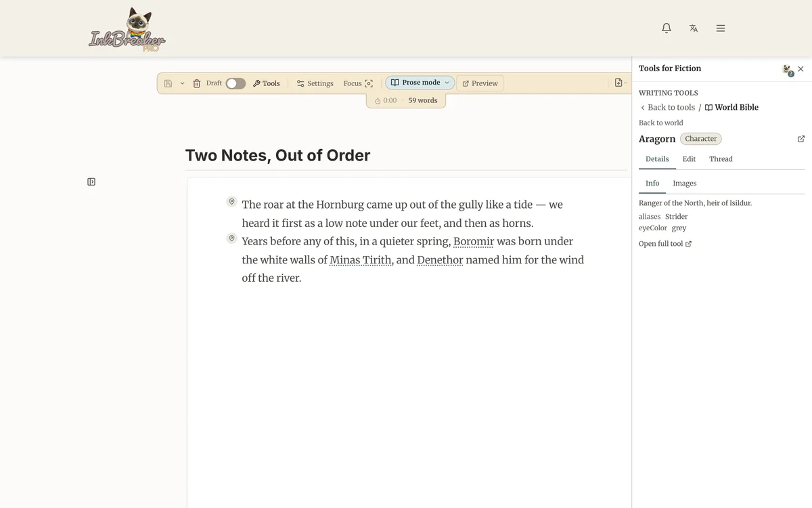This screenshot has width=812, height=508.
Task: Open the Tools wrench button
Action: pyautogui.click(x=267, y=83)
